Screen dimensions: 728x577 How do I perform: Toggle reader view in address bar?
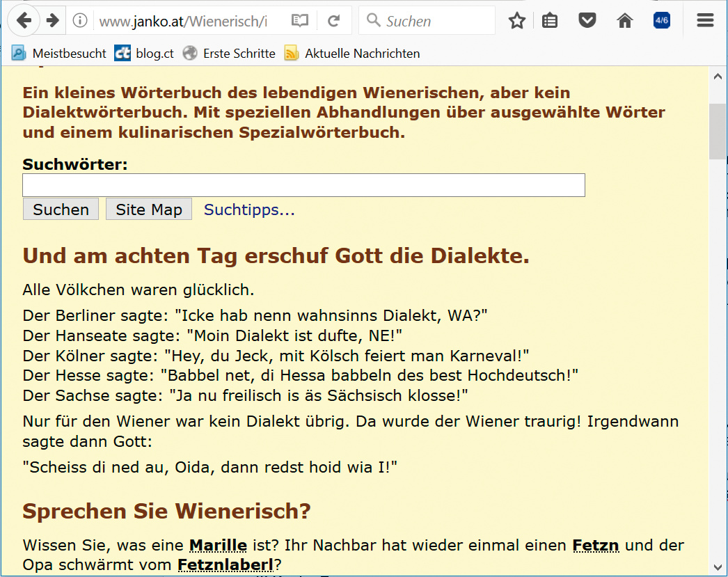coord(299,21)
